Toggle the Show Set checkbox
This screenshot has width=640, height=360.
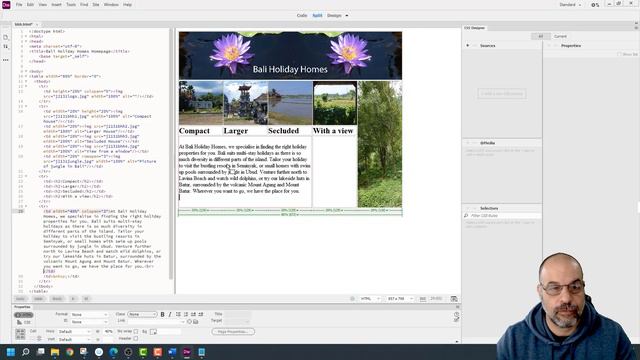coord(620,54)
